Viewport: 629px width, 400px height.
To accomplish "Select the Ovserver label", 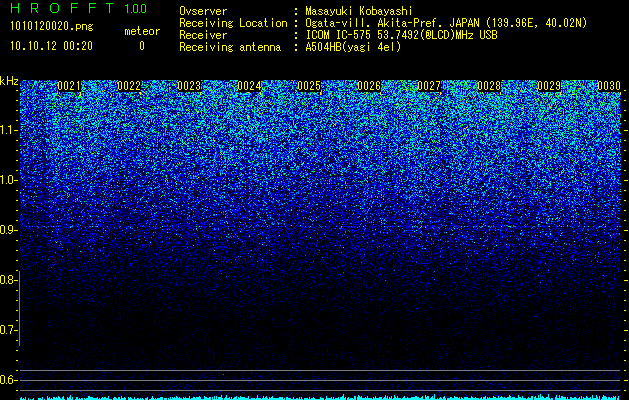I will click(x=203, y=11).
